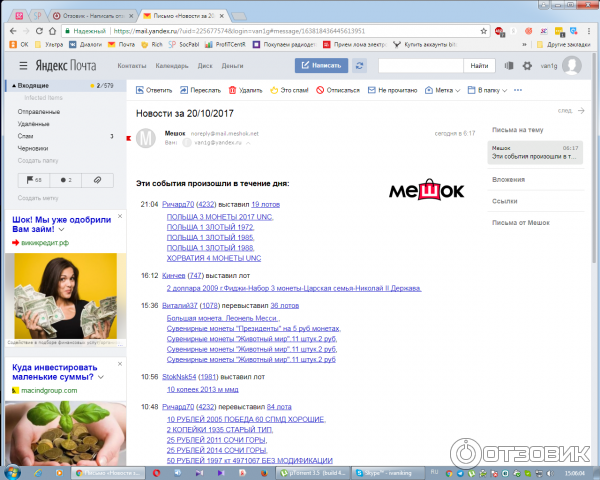Click the Ответить reply icon
Image resolution: width=600 pixels, height=480 pixels.
pos(140,90)
